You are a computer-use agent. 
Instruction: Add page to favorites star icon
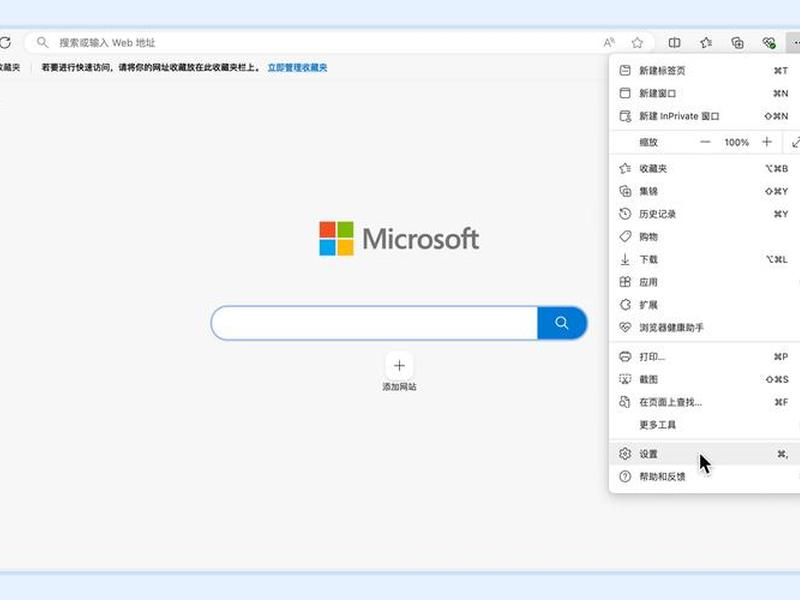point(637,43)
